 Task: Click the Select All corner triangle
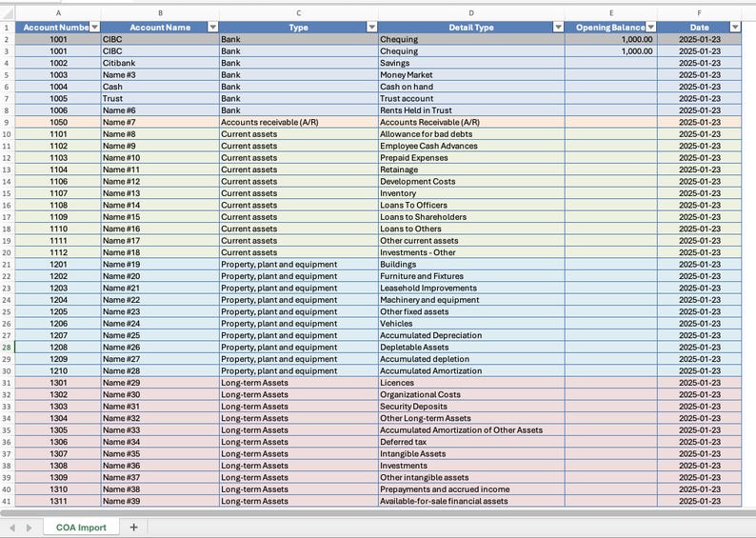(x=8, y=13)
